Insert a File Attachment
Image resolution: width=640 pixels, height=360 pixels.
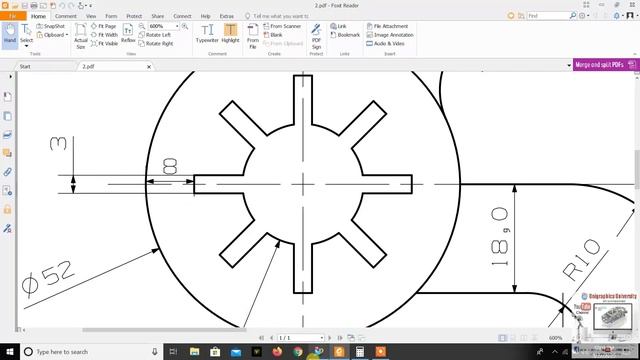(387, 26)
